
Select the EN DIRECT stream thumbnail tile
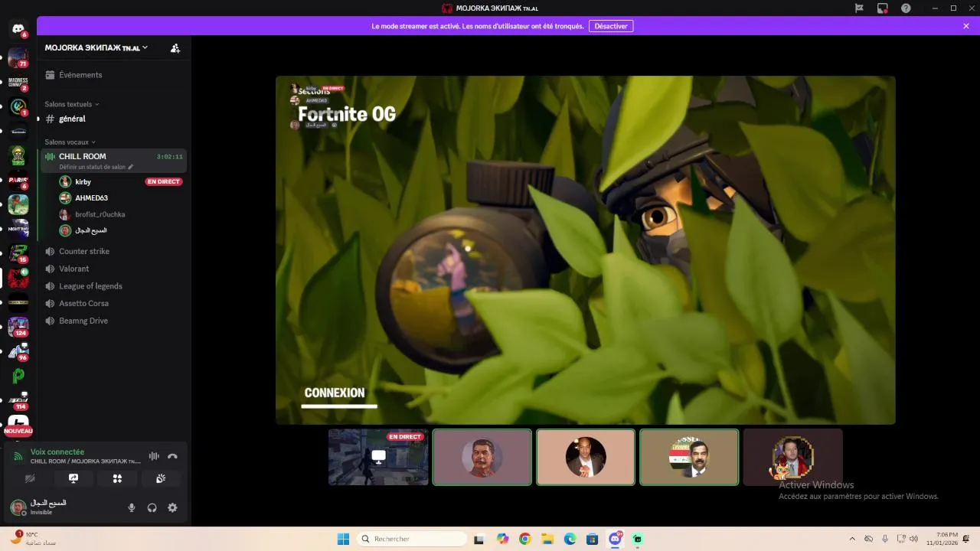[x=378, y=457]
